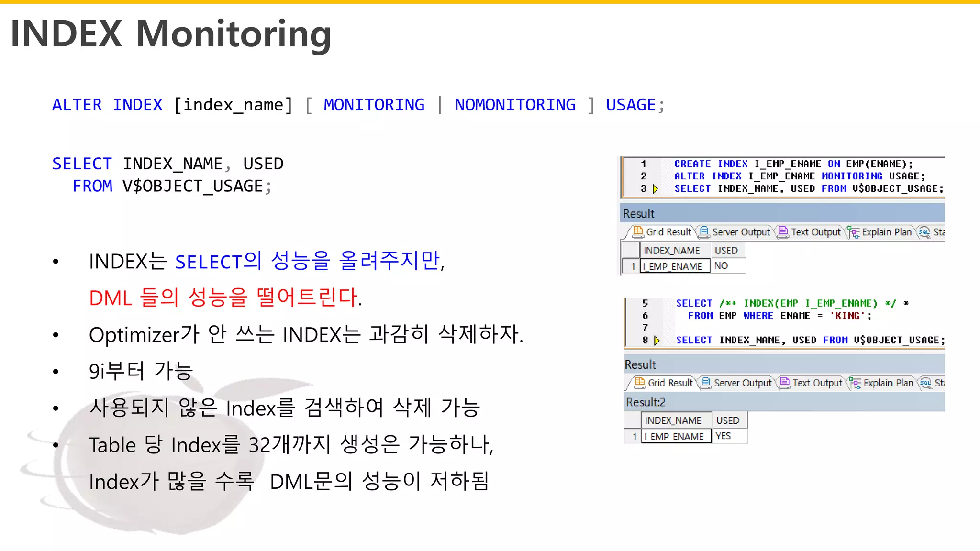Viewport: 980px width, 551px height.
Task: Open Text Output tab in upper Result panel
Action: pos(810,232)
